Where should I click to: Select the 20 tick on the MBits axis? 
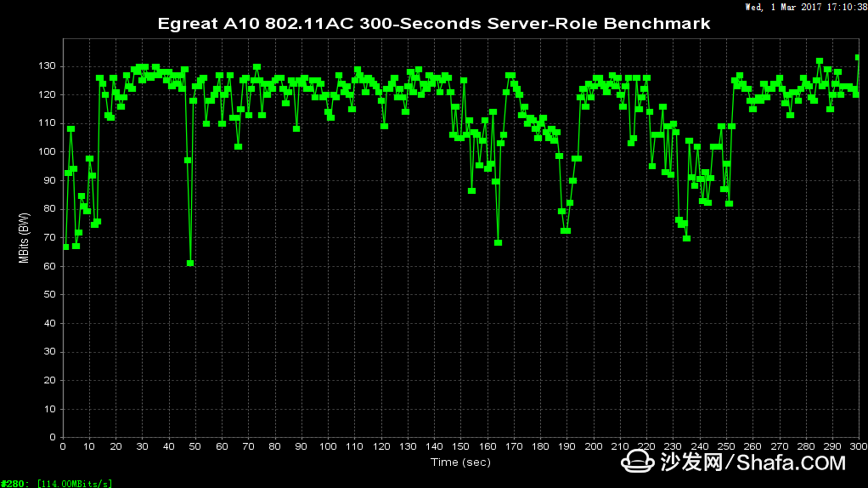pos(50,381)
